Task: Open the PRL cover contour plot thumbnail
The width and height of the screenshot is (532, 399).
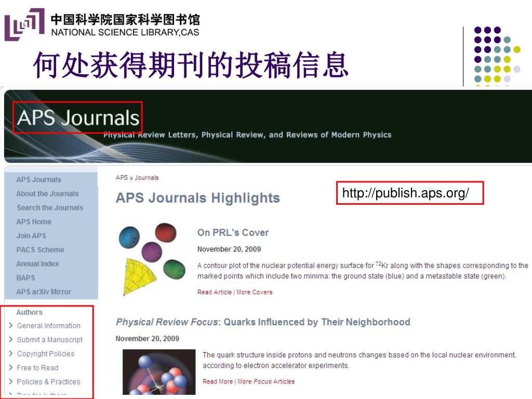Action: click(x=152, y=259)
